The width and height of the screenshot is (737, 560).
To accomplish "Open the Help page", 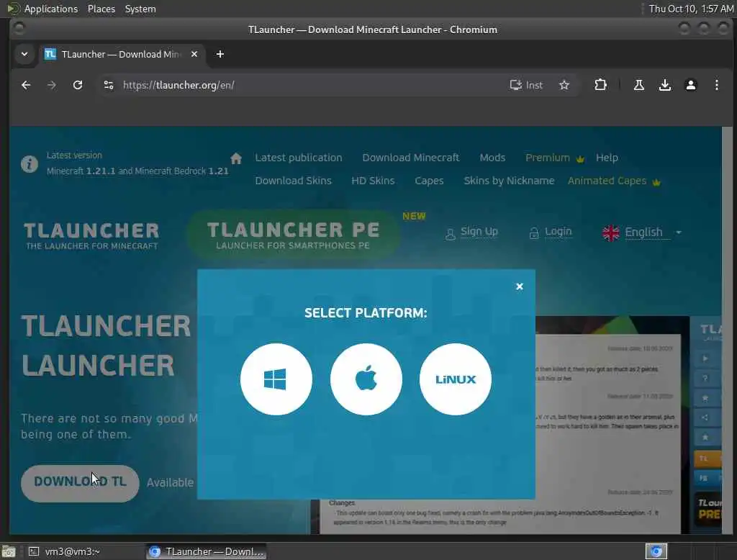I will pos(607,158).
